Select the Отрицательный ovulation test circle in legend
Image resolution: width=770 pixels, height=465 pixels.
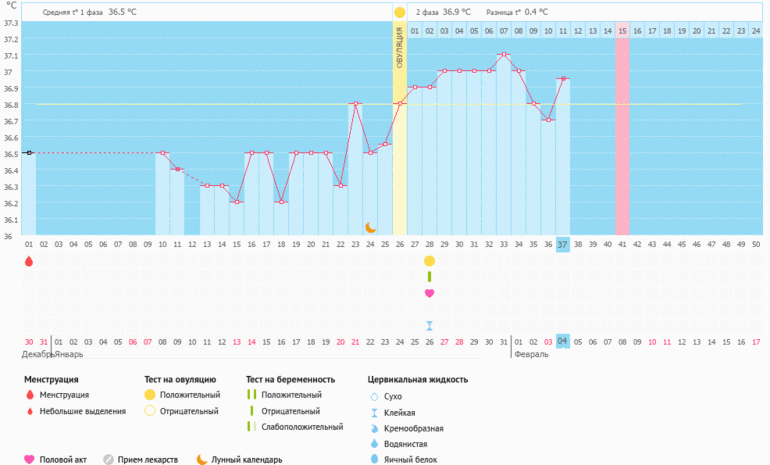tap(150, 411)
